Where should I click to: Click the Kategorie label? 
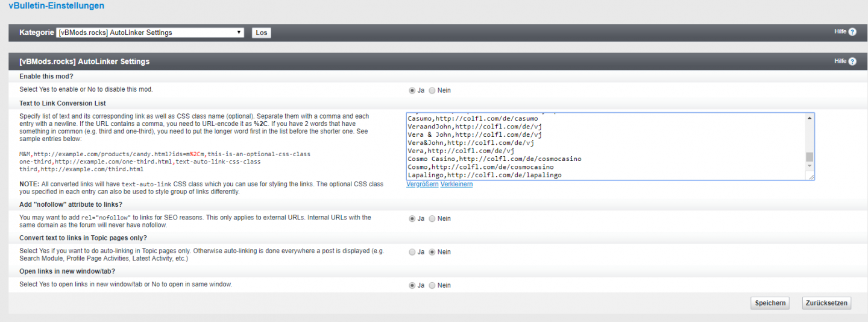pos(37,33)
